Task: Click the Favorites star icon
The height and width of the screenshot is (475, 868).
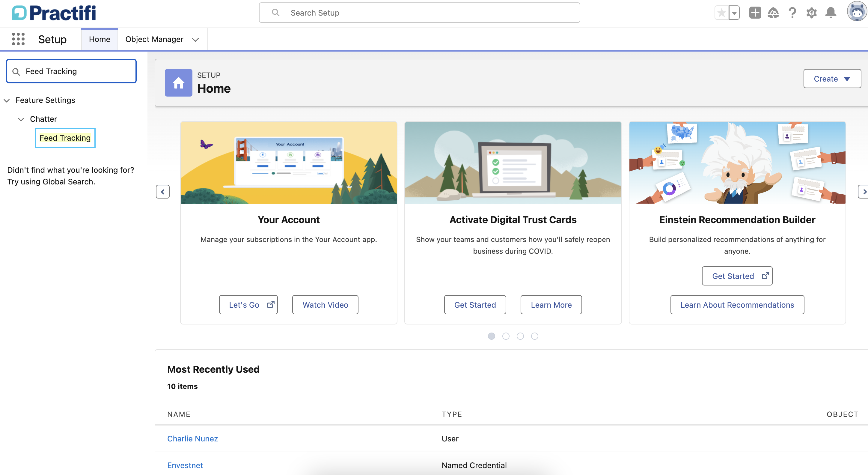Action: click(x=721, y=13)
